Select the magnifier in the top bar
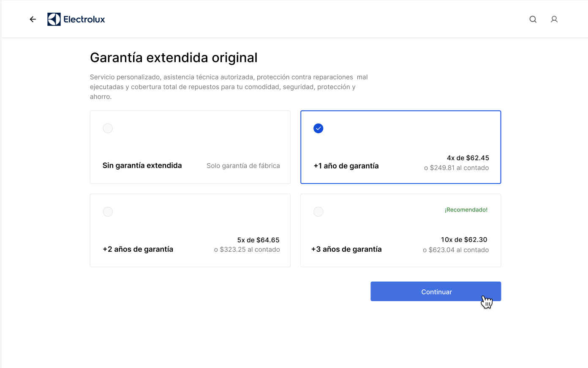Image resolution: width=588 pixels, height=368 pixels. [x=533, y=19]
